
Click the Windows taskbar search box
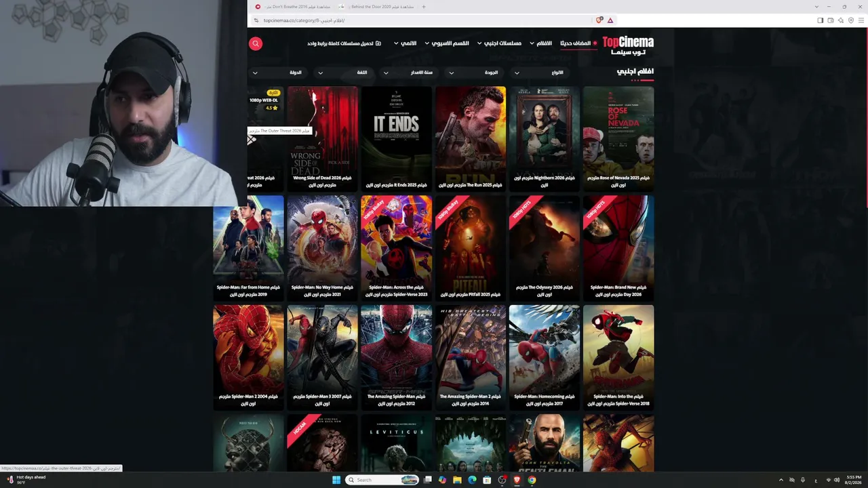[x=382, y=480]
